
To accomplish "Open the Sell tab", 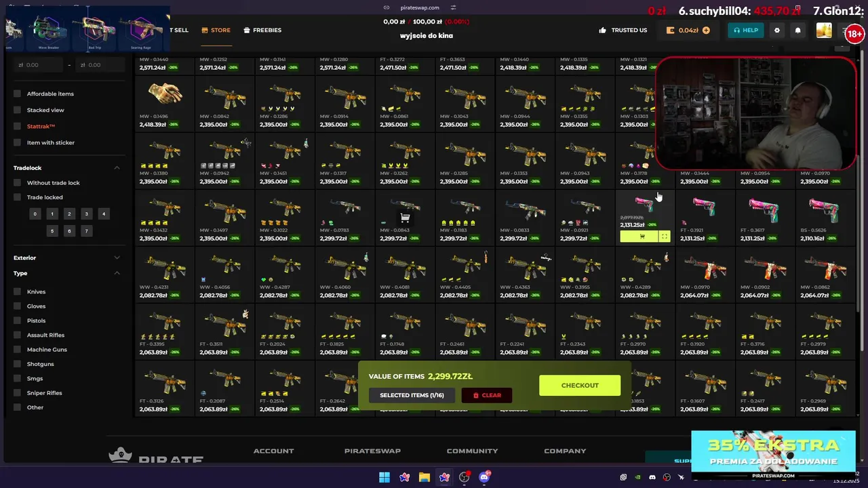I will coord(179,30).
